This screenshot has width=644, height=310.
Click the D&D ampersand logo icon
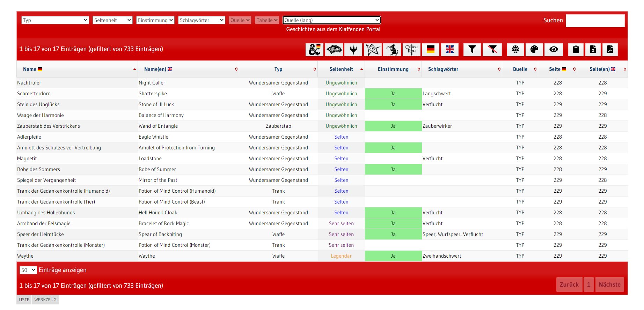tap(314, 50)
